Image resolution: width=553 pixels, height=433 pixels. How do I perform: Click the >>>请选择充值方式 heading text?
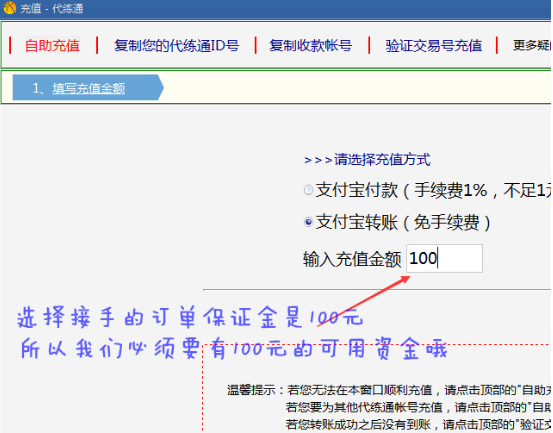coord(367,160)
